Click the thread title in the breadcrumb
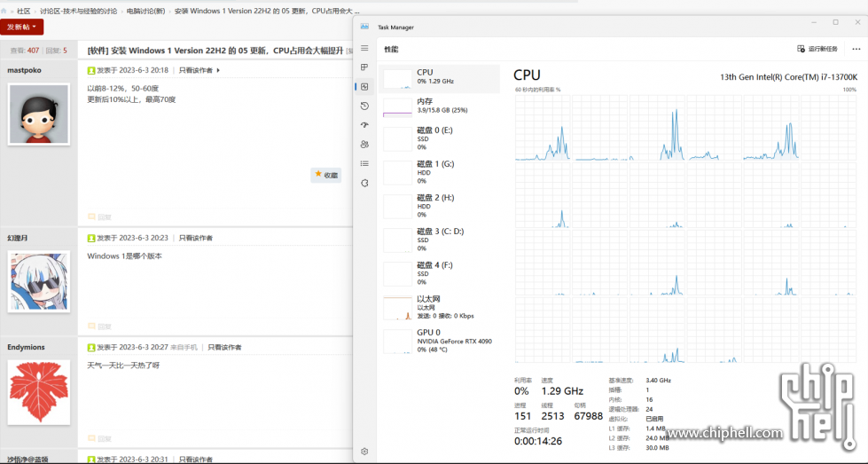Screen dimensions: 868x464 click(x=267, y=11)
